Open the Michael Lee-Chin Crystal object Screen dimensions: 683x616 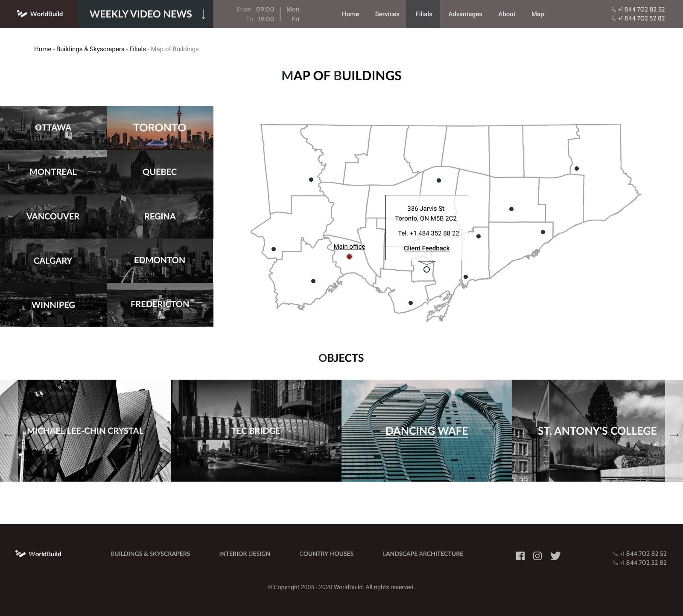pos(85,430)
